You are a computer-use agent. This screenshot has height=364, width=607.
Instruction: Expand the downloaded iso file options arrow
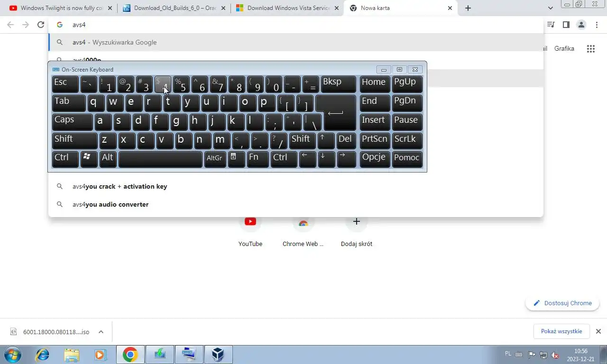101,332
